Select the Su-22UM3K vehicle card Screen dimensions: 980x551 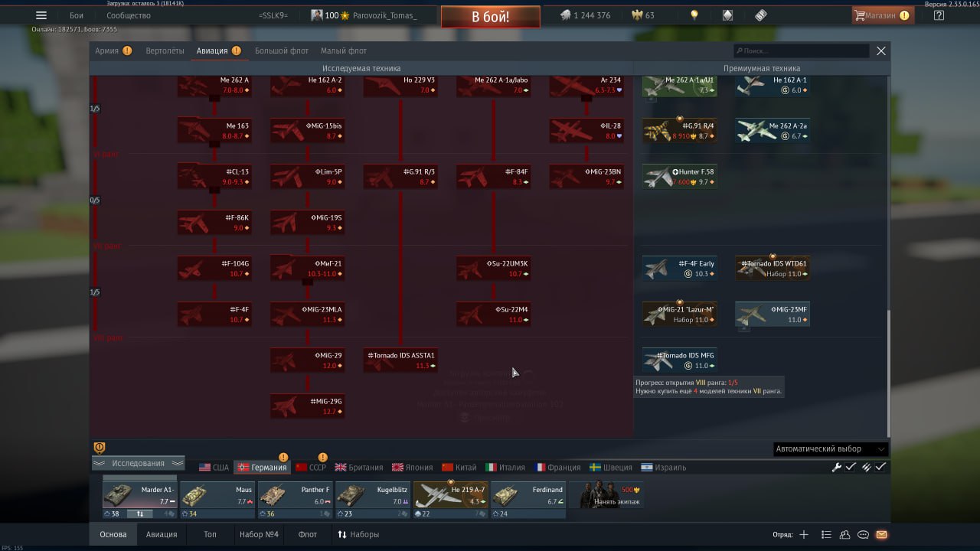coord(494,269)
